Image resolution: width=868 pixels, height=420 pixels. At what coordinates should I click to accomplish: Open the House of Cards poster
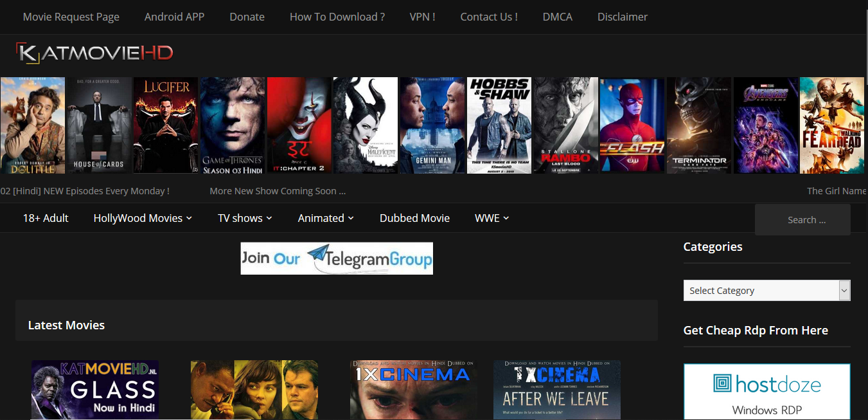pyautogui.click(x=99, y=125)
